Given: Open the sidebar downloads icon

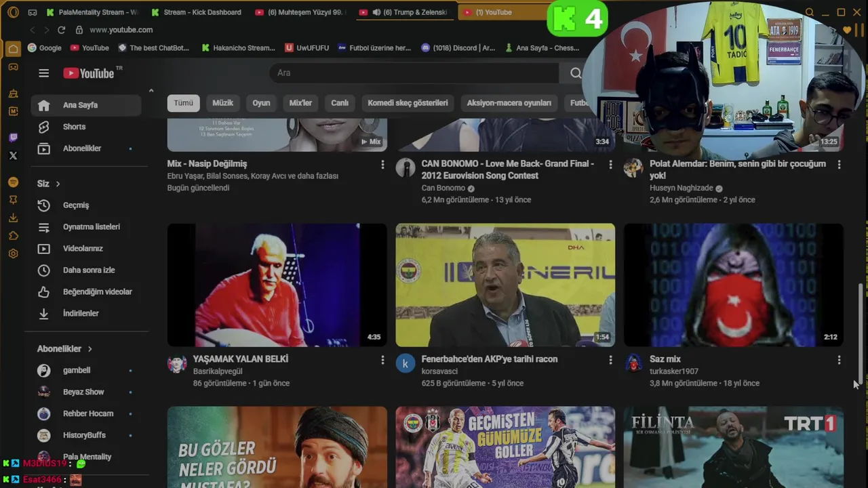Looking at the screenshot, I should (x=13, y=218).
